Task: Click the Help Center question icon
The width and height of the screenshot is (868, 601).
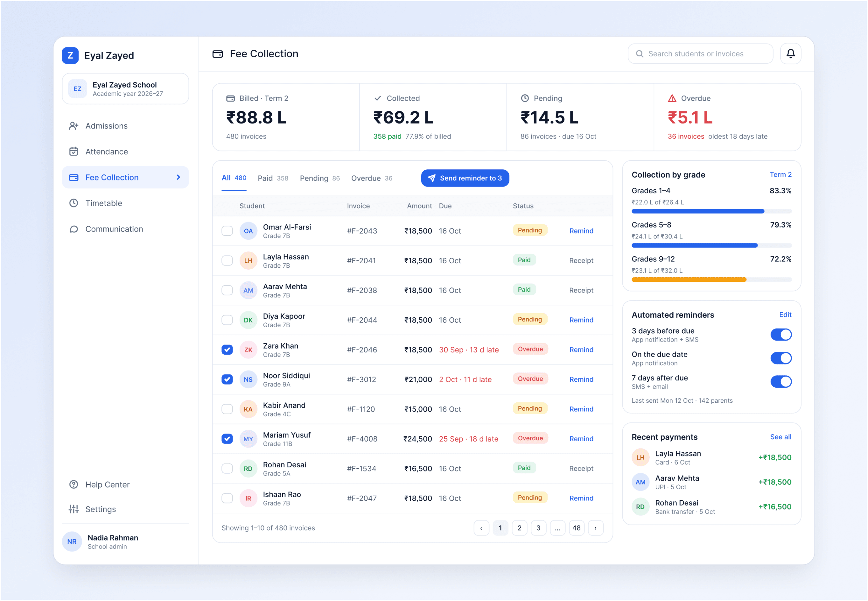Action: point(73,484)
